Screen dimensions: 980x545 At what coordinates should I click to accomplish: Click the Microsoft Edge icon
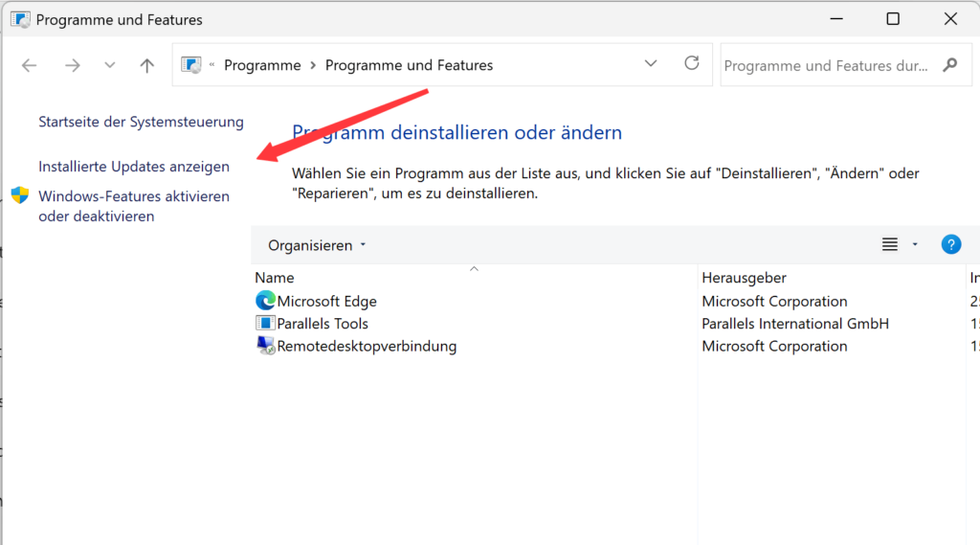[x=265, y=301]
